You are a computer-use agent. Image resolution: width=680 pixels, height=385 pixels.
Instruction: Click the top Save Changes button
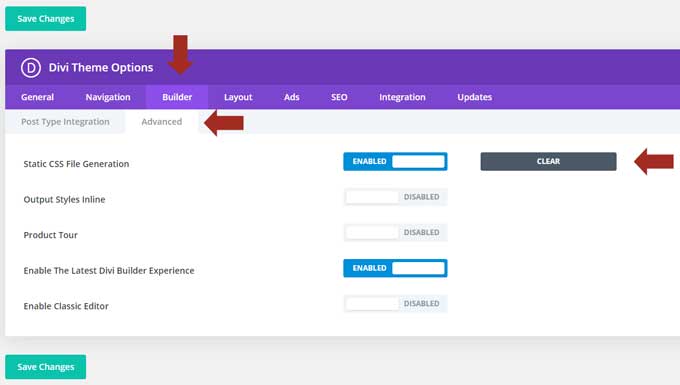(x=46, y=19)
